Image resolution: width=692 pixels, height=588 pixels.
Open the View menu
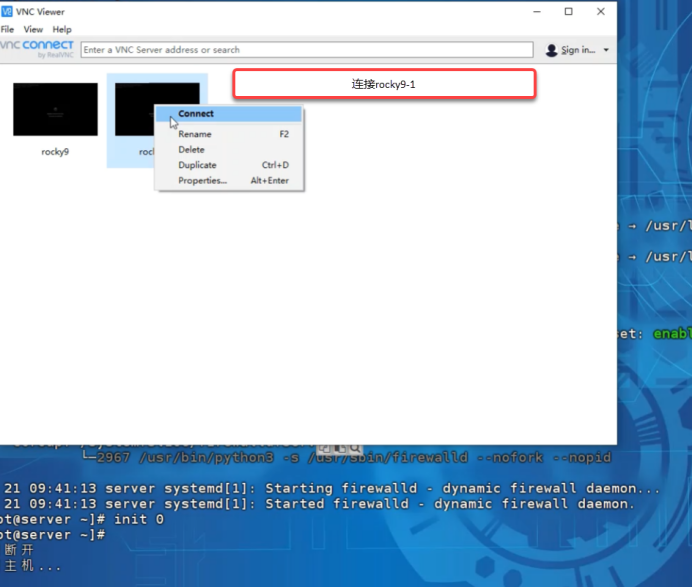33,30
